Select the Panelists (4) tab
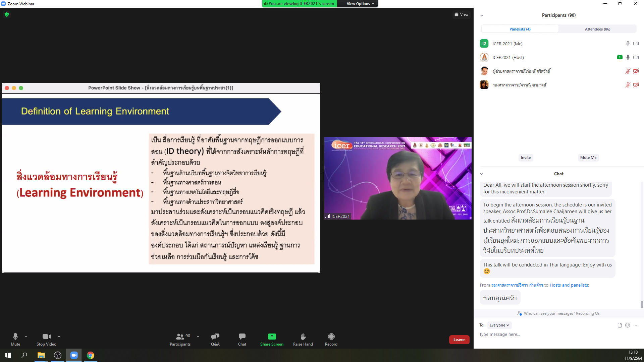Image resolution: width=644 pixels, height=362 pixels. coord(520,29)
